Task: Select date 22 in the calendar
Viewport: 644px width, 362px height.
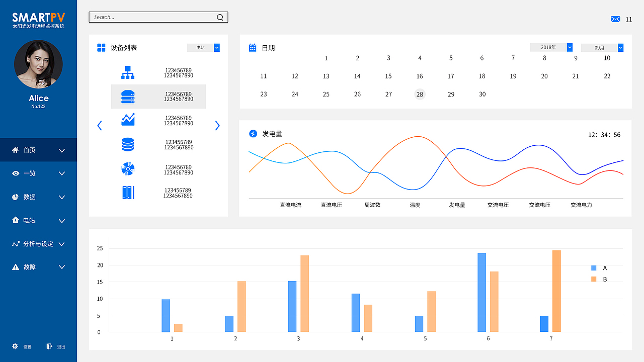Action: (x=607, y=76)
